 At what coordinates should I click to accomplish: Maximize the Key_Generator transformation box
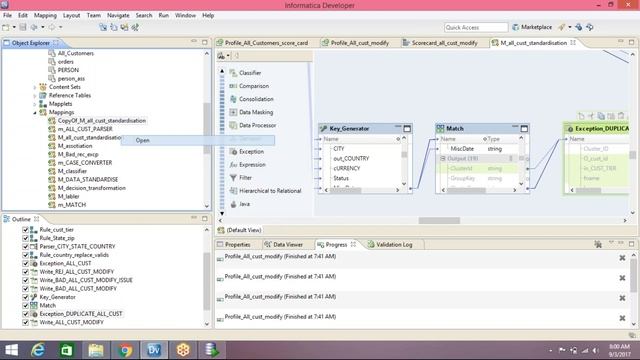point(407,129)
